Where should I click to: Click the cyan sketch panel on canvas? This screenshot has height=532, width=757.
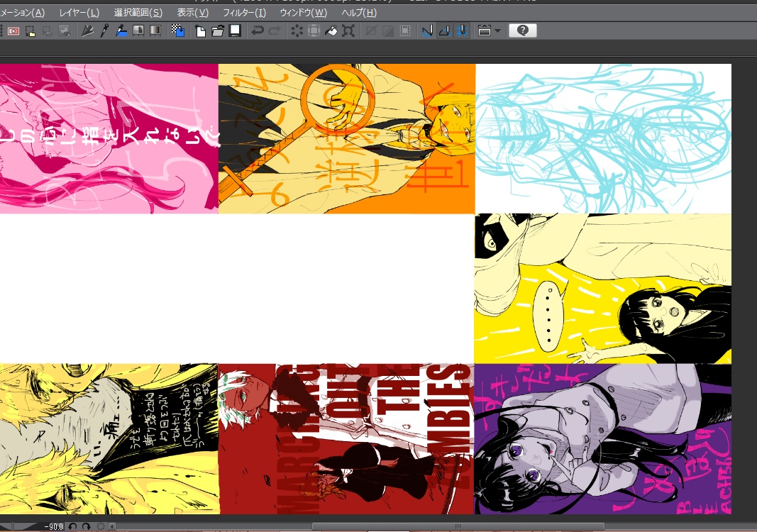603,138
